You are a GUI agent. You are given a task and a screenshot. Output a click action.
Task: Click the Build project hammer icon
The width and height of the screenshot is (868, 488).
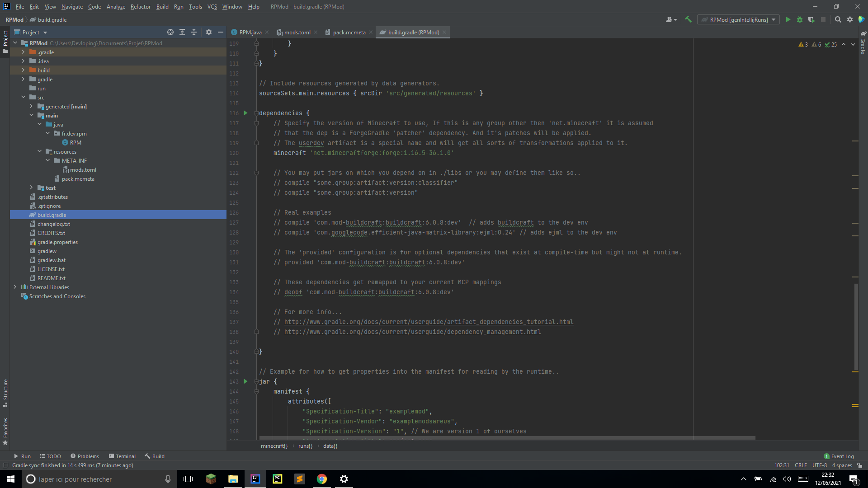coord(688,19)
